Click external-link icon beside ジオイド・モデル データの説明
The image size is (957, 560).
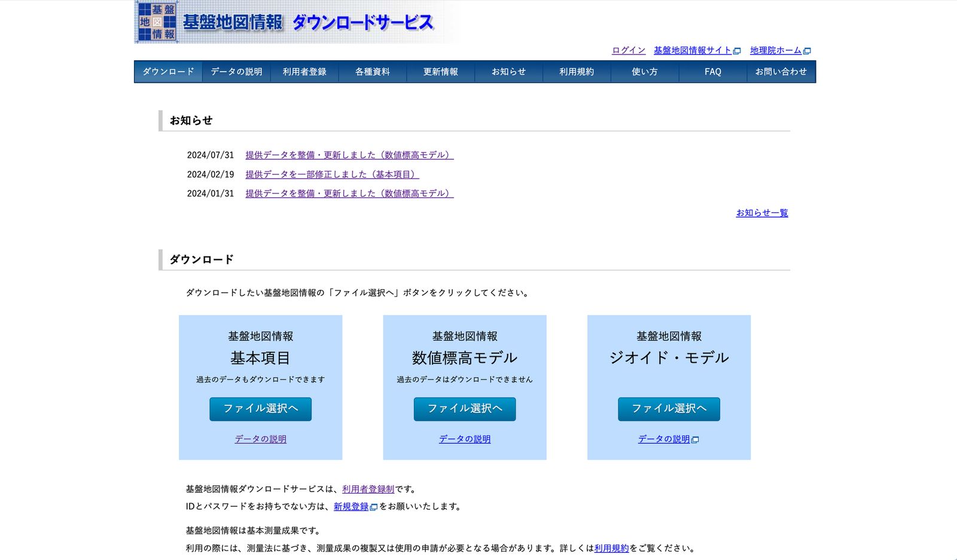pyautogui.click(x=695, y=439)
